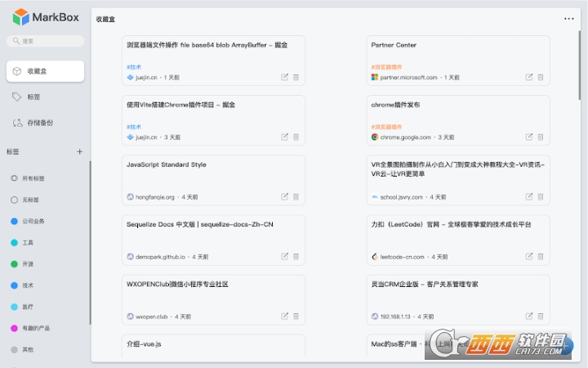Delete the WXOPENClub bookmark
Screen dimensions: 588x368
click(296, 316)
